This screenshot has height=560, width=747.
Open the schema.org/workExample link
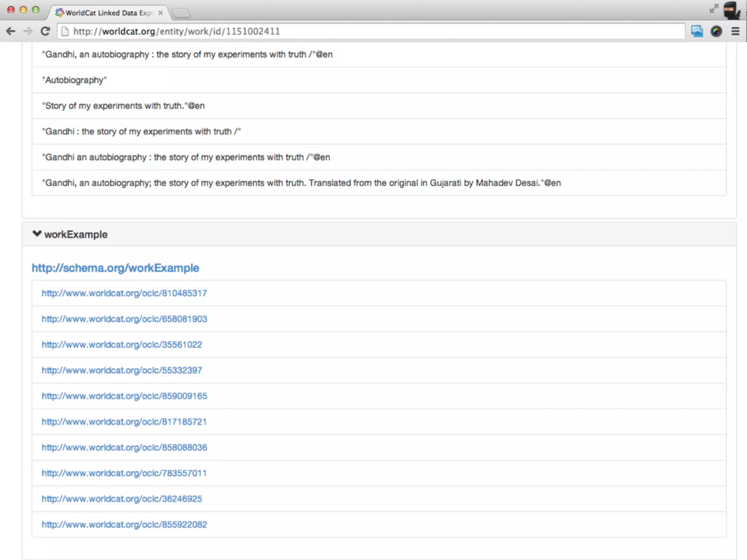coord(115,268)
